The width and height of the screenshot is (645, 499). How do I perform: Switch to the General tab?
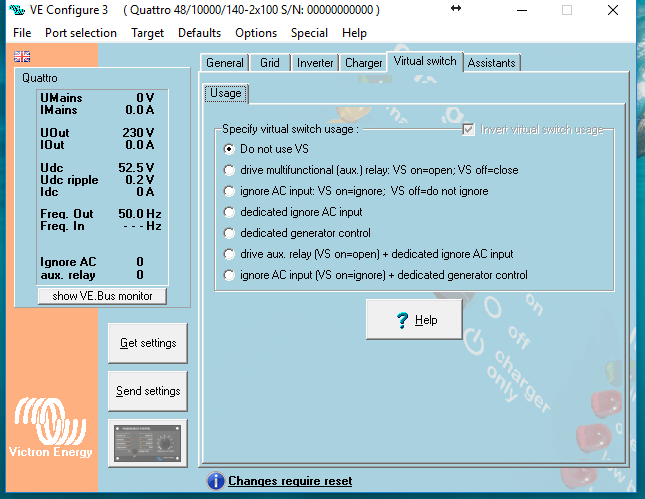[x=225, y=63]
